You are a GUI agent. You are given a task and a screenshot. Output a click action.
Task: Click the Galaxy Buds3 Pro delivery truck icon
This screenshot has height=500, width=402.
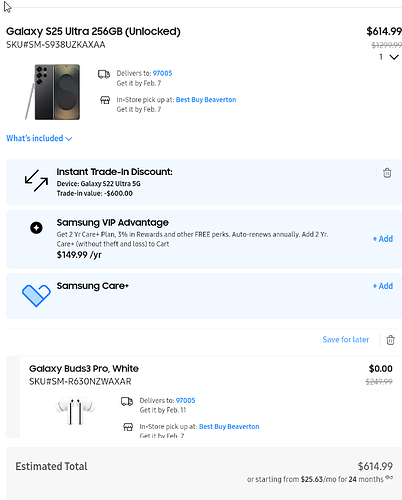127,401
